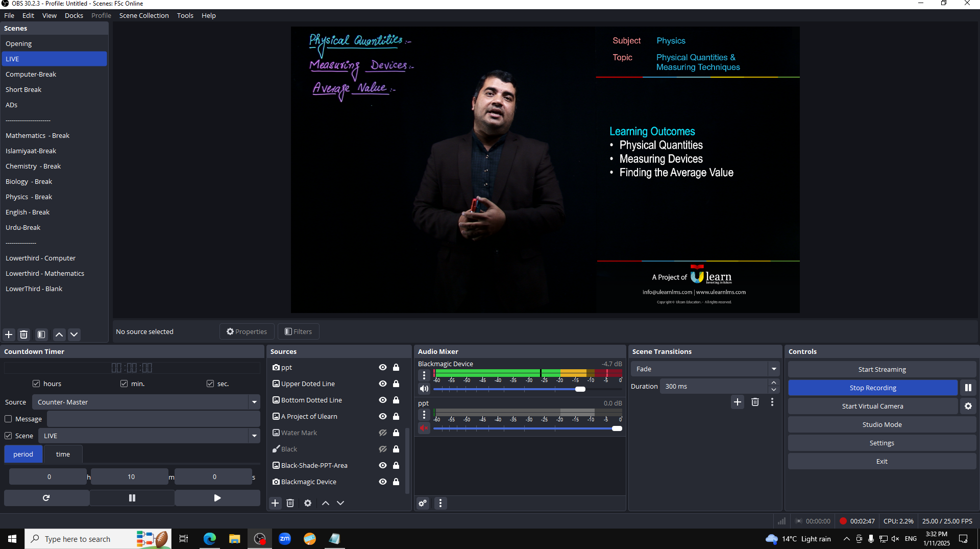Uncheck the min. checkbox
The image size is (980, 549).
click(x=124, y=384)
